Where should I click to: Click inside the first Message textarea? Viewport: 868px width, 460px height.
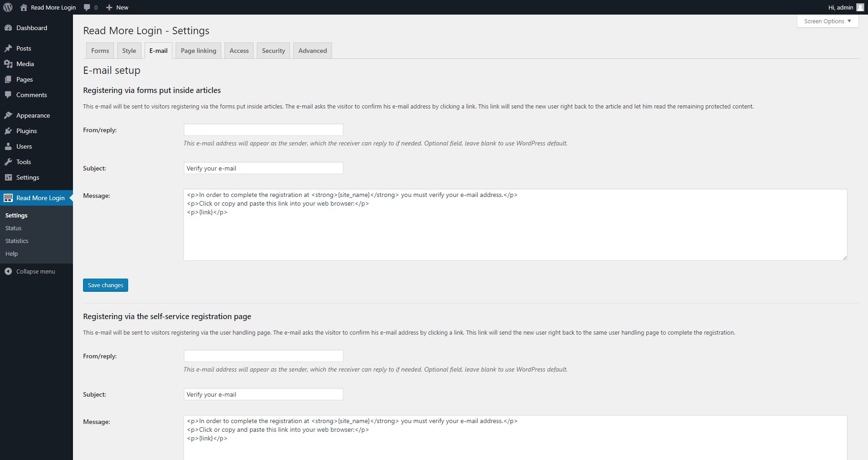click(411, 225)
